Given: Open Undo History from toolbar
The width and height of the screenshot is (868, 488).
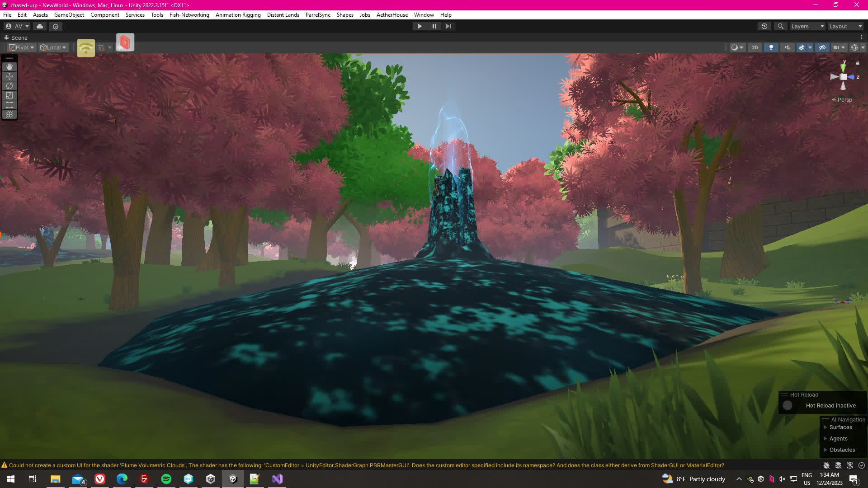Looking at the screenshot, I should 764,26.
